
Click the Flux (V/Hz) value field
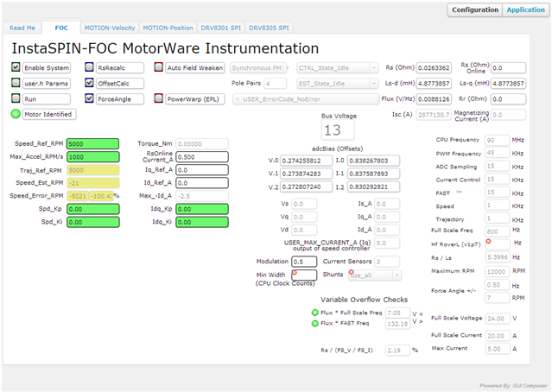(434, 99)
